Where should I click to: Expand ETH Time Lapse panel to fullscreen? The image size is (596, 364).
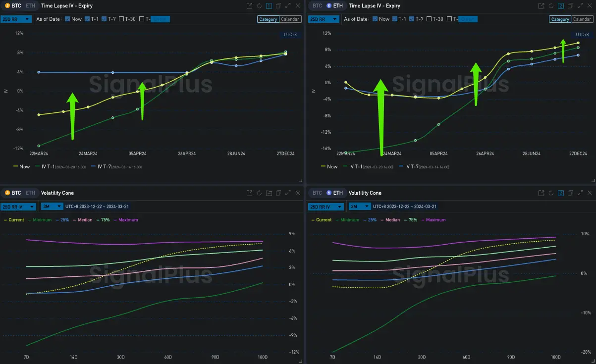(x=580, y=6)
